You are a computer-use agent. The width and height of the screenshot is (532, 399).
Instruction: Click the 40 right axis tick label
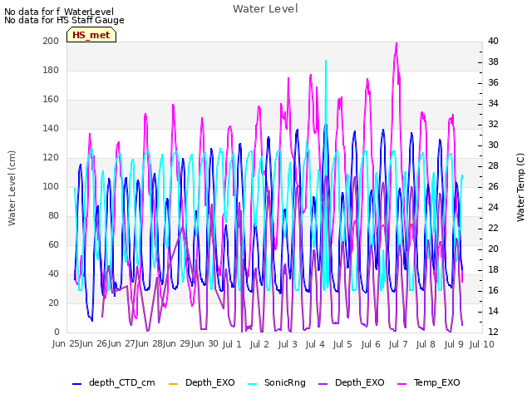[x=493, y=41]
